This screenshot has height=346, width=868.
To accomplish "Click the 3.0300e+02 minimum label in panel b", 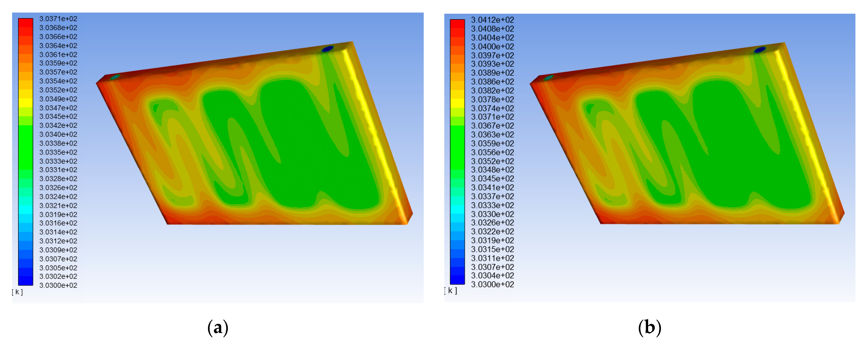I will pos(492,285).
